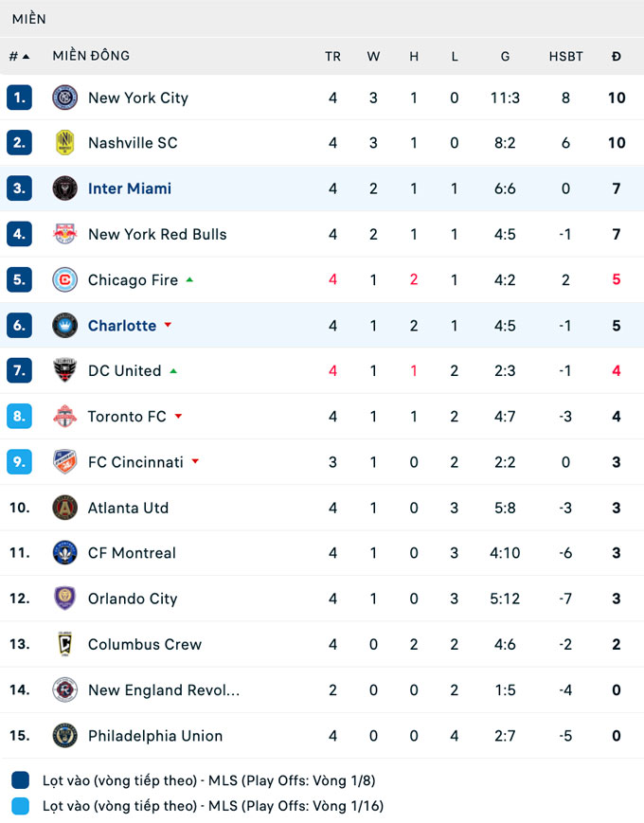Viewport: 644px width, 823px height.
Task: Click the light blue Play Offs 1/16 legend swatch
Action: [x=21, y=806]
